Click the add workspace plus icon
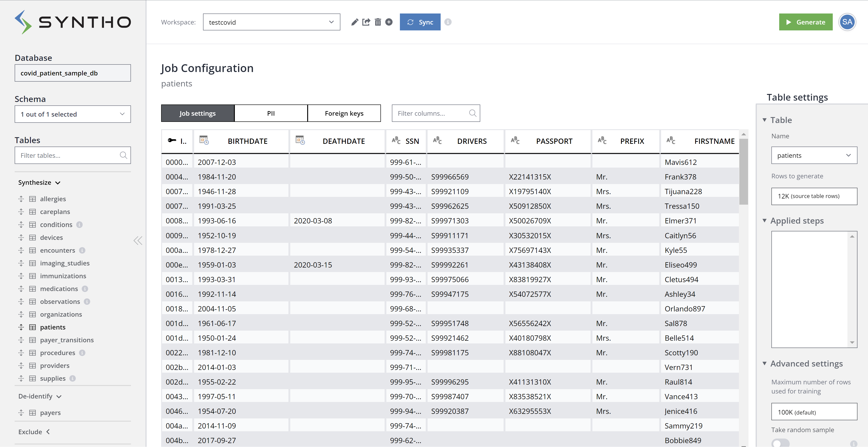The image size is (868, 447). click(x=389, y=22)
